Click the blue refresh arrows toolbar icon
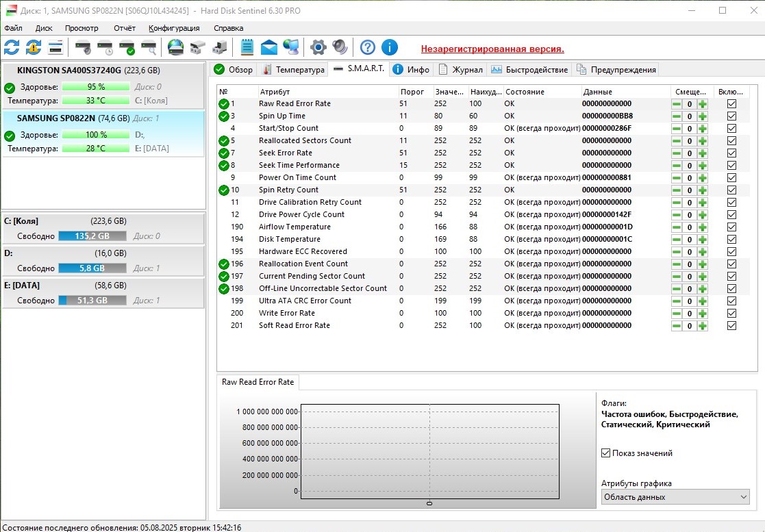 click(12, 47)
